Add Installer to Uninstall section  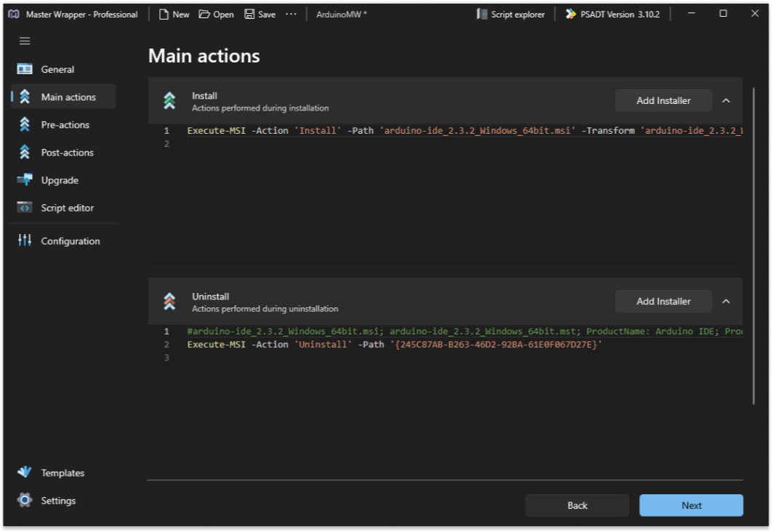tap(663, 301)
